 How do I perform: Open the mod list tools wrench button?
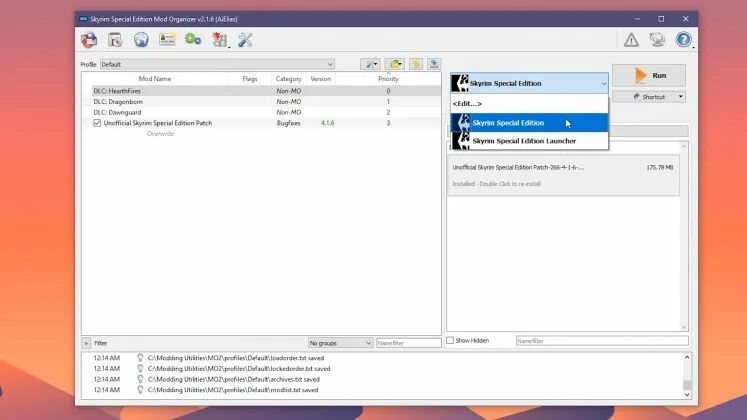click(370, 64)
